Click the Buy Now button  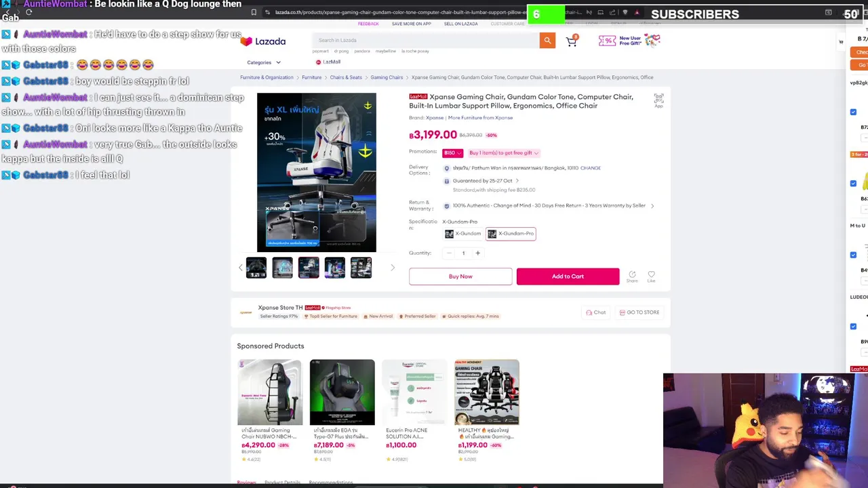click(460, 277)
